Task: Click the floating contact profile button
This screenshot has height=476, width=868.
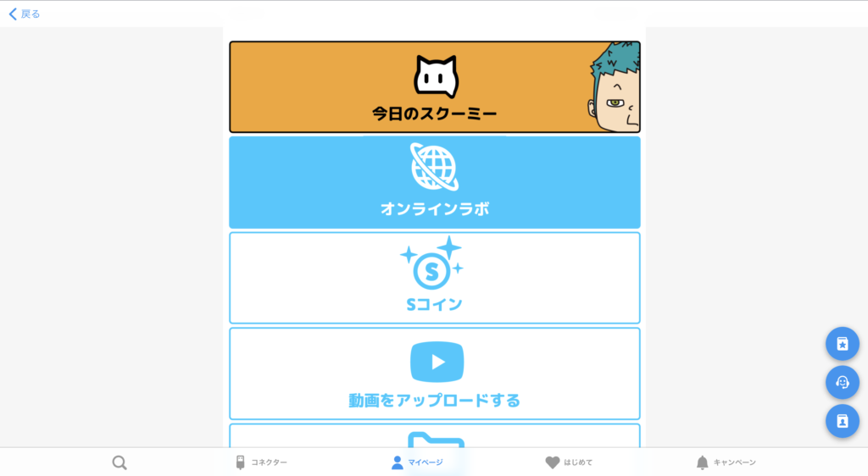Action: [843, 421]
